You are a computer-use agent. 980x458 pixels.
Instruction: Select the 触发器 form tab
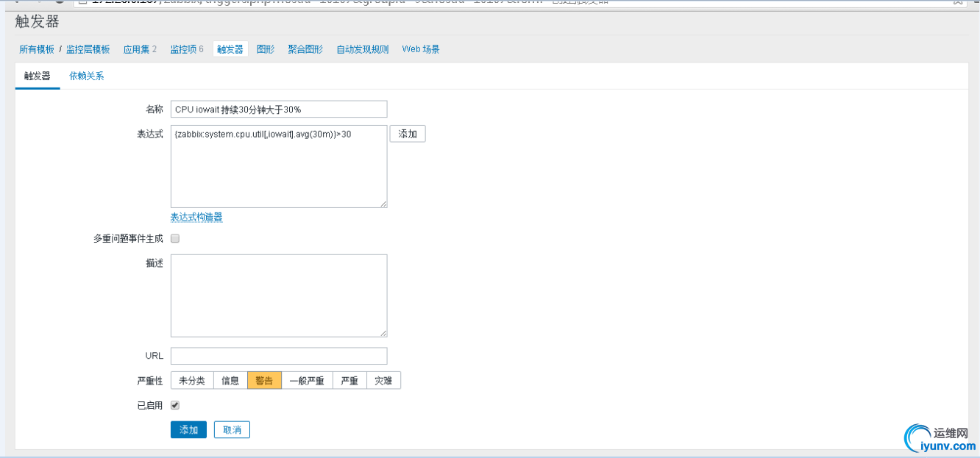(38, 76)
